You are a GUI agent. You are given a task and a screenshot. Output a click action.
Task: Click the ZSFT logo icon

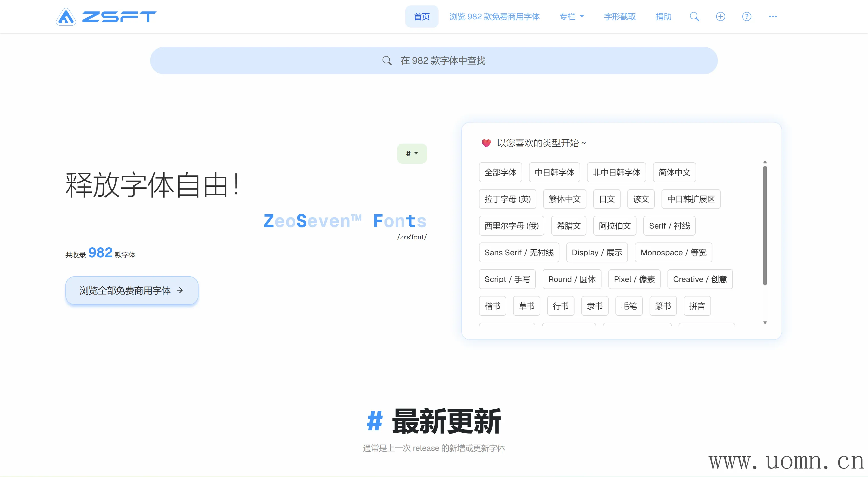point(66,17)
